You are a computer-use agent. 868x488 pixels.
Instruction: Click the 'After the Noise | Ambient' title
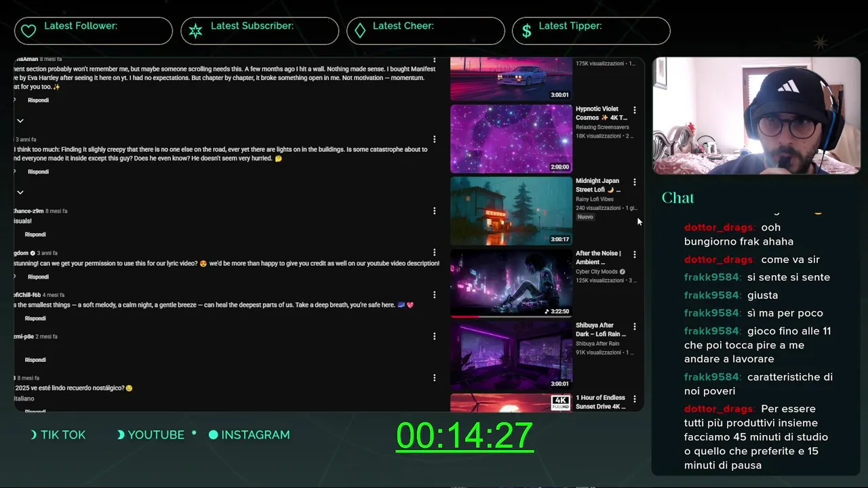coord(598,258)
